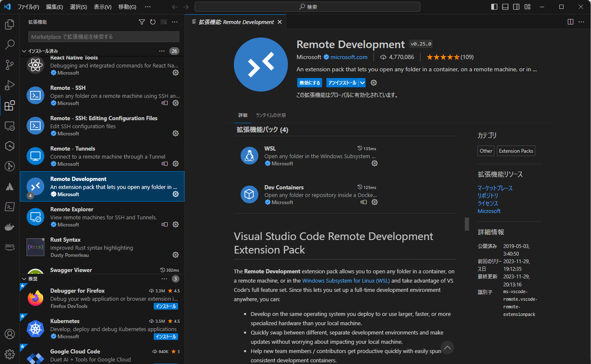Split the editor to the right
The image size is (591, 364).
[x=570, y=22]
